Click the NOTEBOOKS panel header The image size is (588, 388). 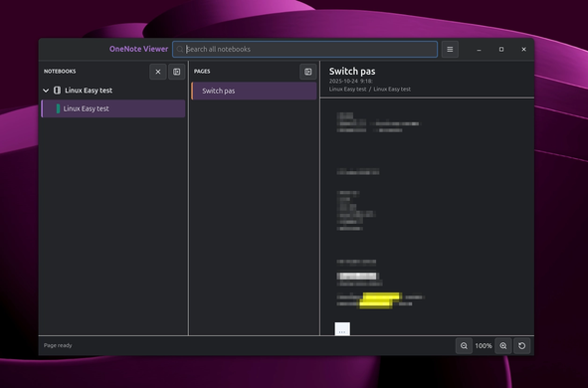(x=60, y=72)
